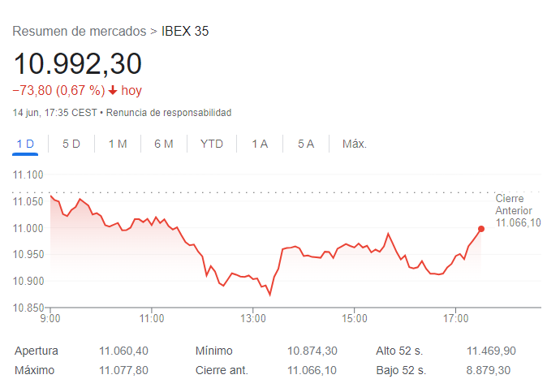Viewport: 560px width, 392px height.
Task: Click the Resumen de mercados breadcrumb link
Action: 79,32
